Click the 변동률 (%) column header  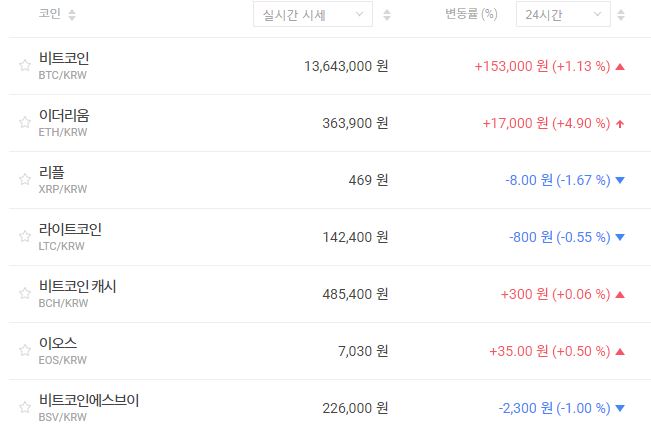(x=470, y=15)
